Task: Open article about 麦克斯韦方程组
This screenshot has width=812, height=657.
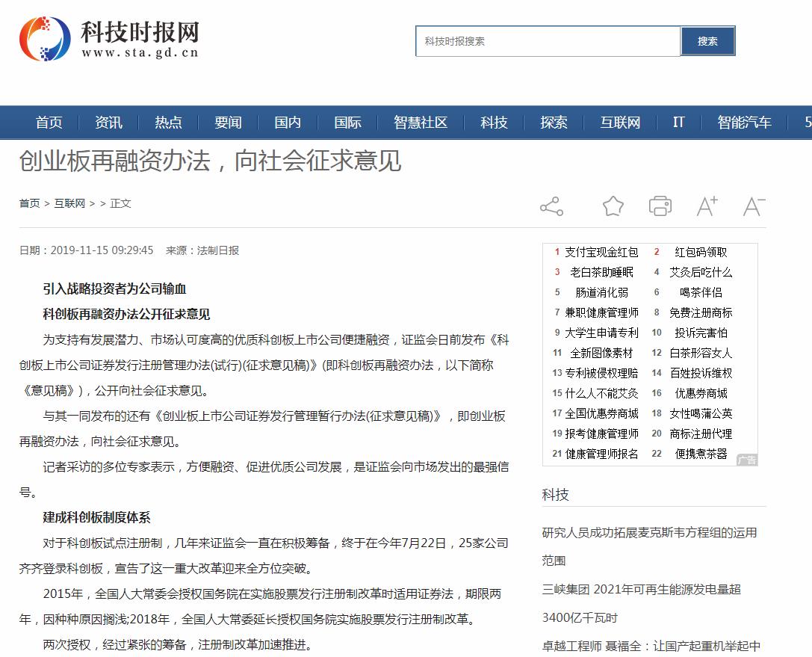Action: (649, 546)
